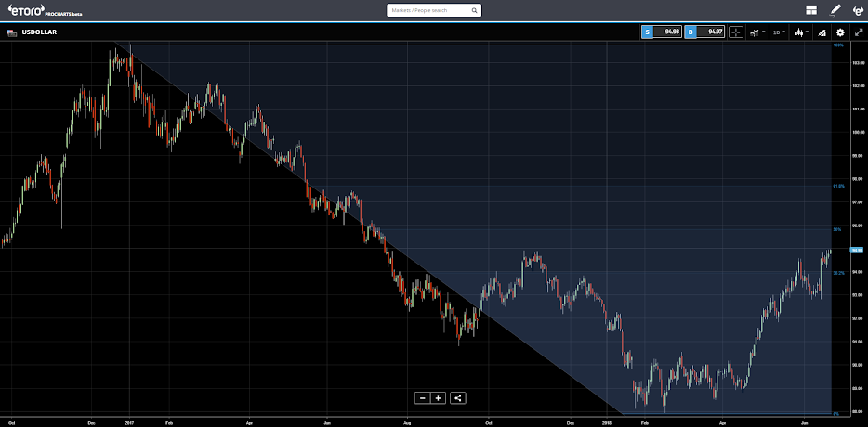This screenshot has width=868, height=427.
Task: Click the eToro ProCharts logo
Action: coord(45,10)
